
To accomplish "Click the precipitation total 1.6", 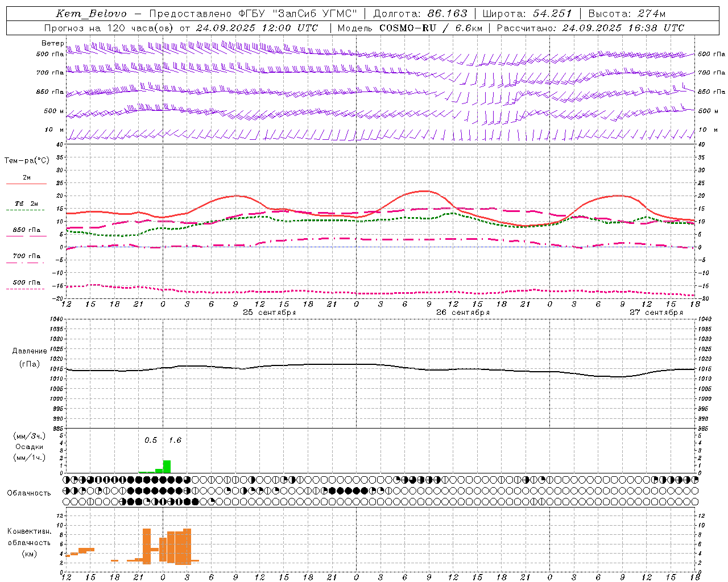I will (x=175, y=440).
